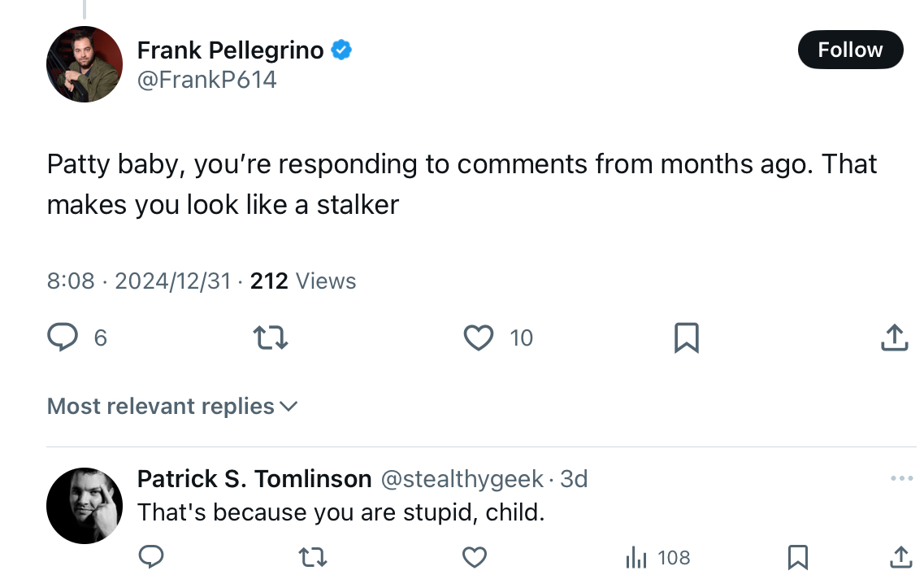Open Frank Pellegrino display name
The image size is (924, 588).
point(231,50)
